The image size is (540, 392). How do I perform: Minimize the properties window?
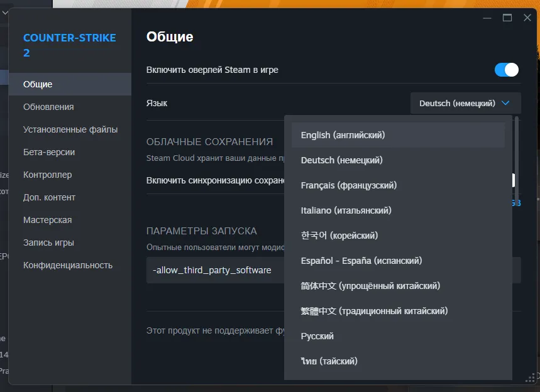point(487,18)
